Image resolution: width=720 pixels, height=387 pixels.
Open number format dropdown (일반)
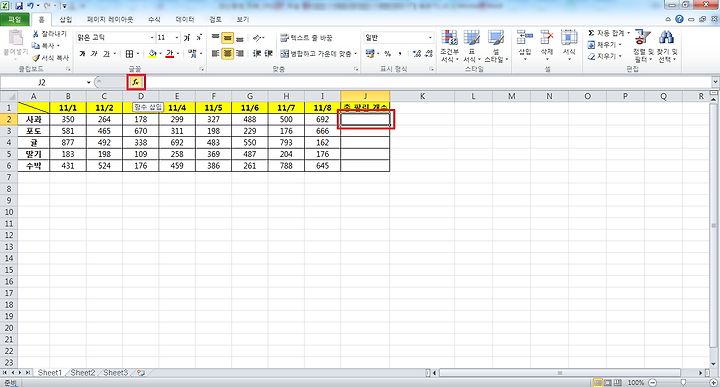coord(430,38)
